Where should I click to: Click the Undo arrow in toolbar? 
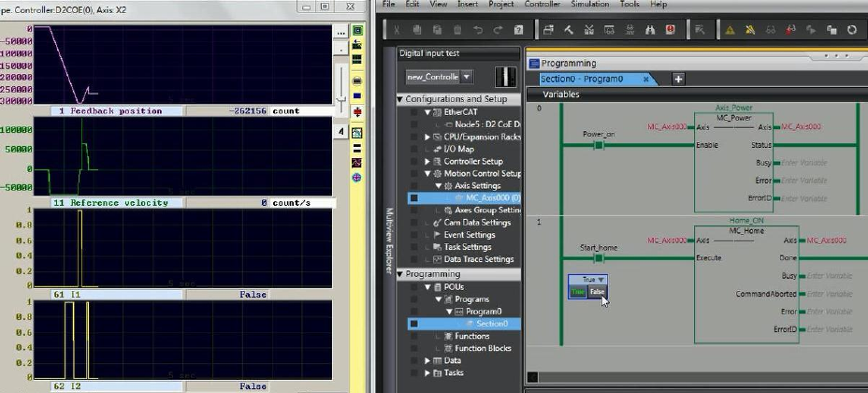pos(478,30)
